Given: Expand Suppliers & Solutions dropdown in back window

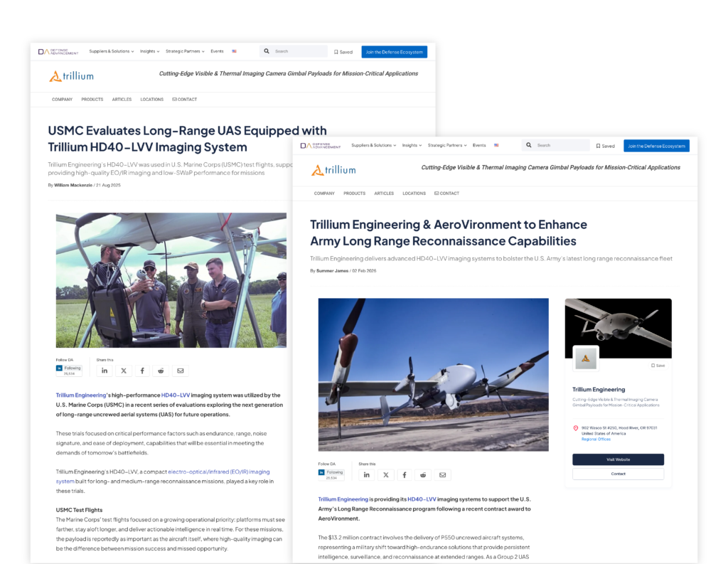Looking at the screenshot, I should click(112, 51).
